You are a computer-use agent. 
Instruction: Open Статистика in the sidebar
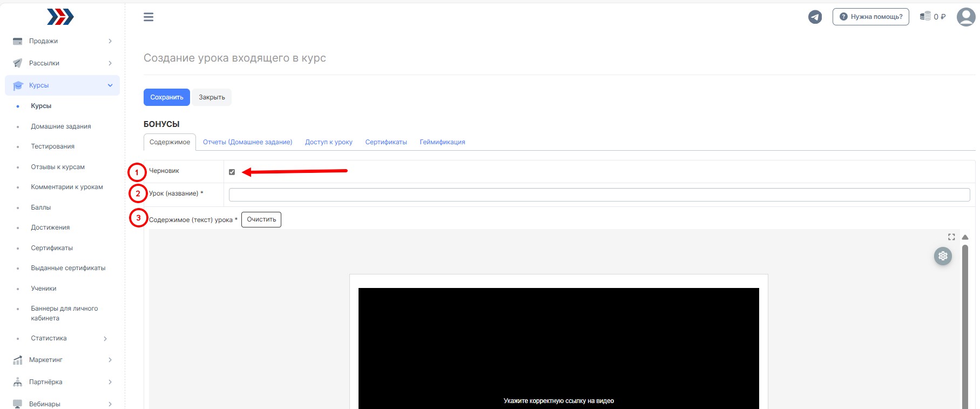tap(49, 338)
